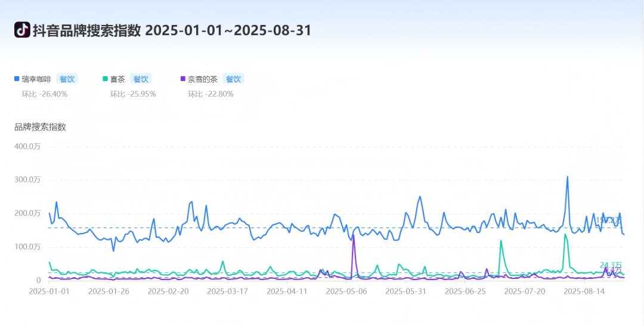Click the 2025-04-11 x-axis date

[287, 291]
